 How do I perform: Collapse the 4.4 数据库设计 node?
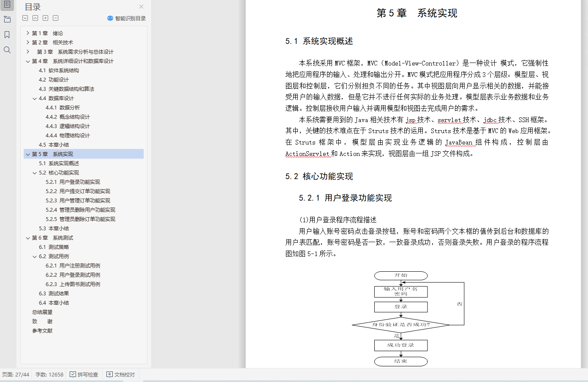[35, 98]
